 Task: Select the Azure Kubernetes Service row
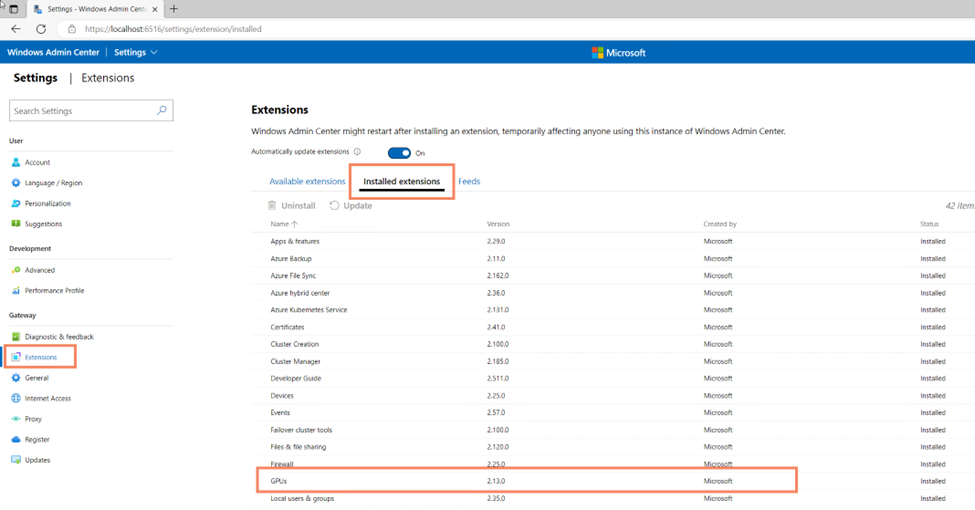612,310
